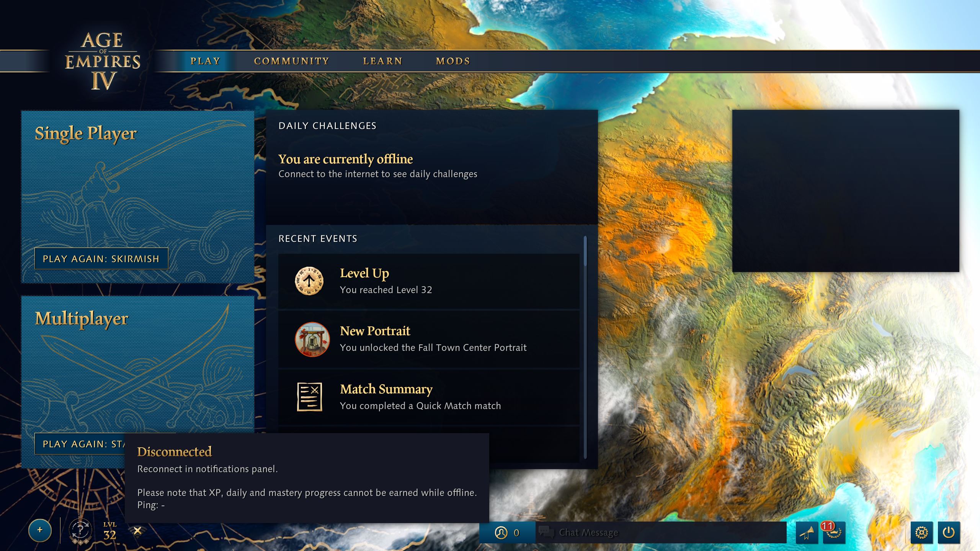
Task: Click the online players icon showing 0
Action: click(x=506, y=532)
